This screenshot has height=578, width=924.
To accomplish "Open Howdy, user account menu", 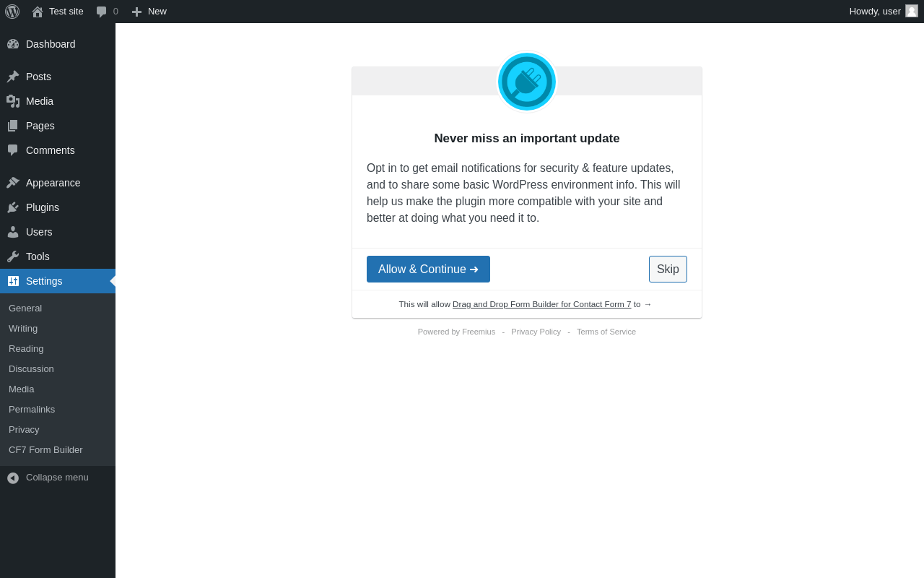I will click(x=883, y=12).
